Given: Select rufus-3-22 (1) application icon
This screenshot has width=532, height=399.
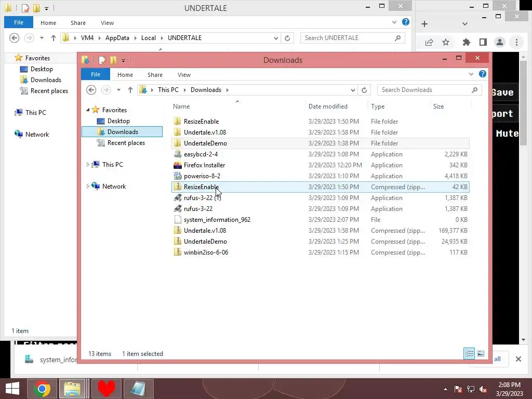Looking at the screenshot, I should point(177,198).
